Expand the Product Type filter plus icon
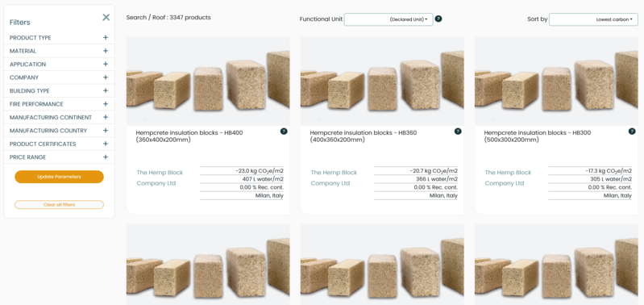 (106, 37)
